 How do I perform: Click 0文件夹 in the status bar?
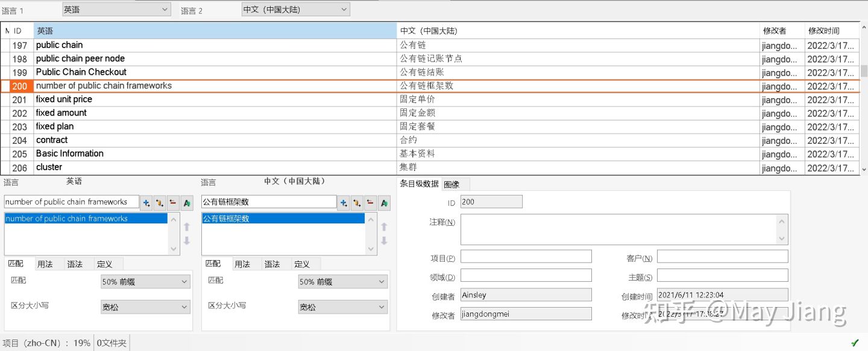111,343
